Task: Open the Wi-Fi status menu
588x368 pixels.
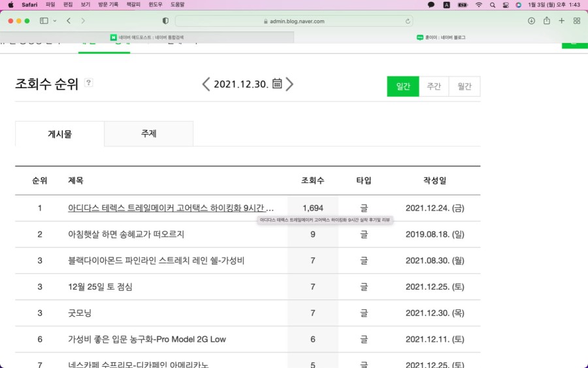Action: (x=479, y=5)
